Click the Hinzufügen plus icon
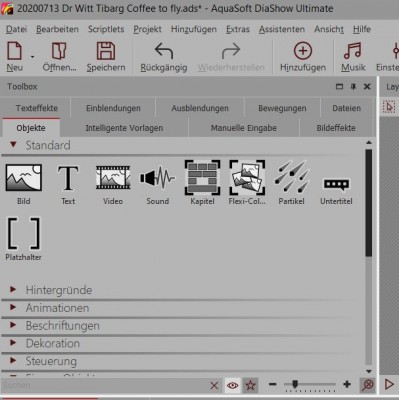 pyautogui.click(x=303, y=51)
